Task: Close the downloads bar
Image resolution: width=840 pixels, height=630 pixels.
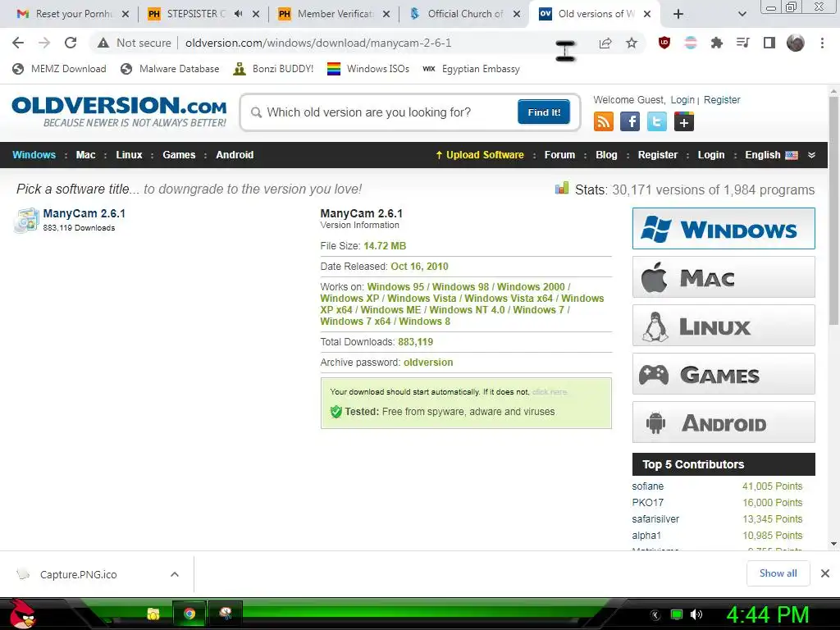Action: [825, 573]
